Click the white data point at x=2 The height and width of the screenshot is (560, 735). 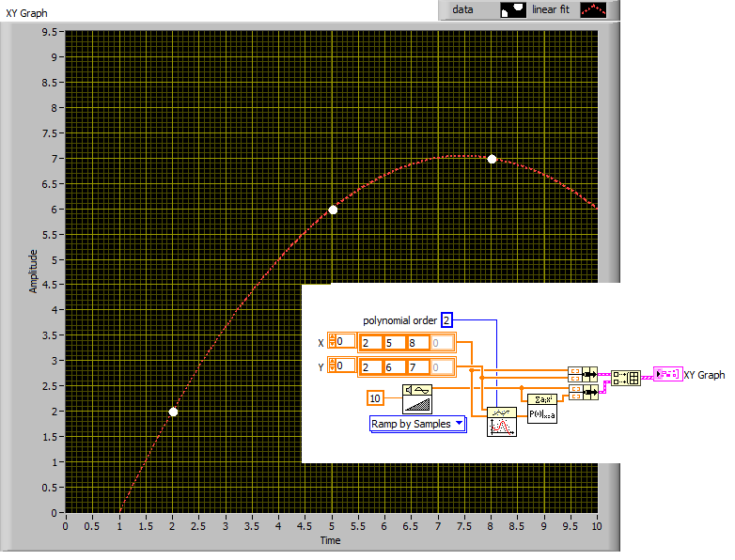(x=173, y=412)
